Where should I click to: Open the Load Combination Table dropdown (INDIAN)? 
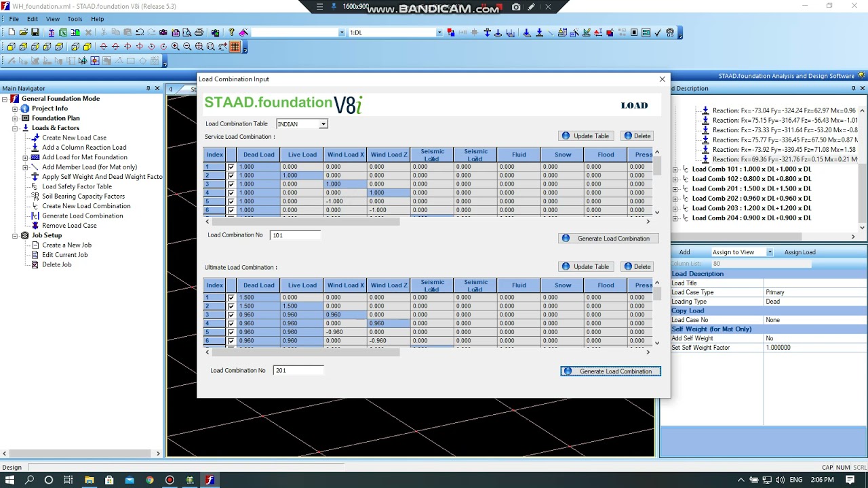pos(323,124)
